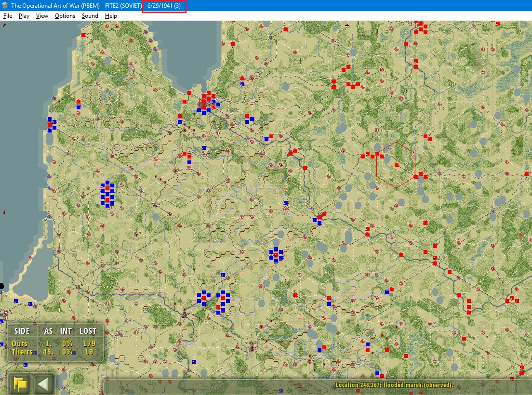Click the Theirs AS value 45.
Screen dimensions: 532x395
pyautogui.click(x=48, y=352)
